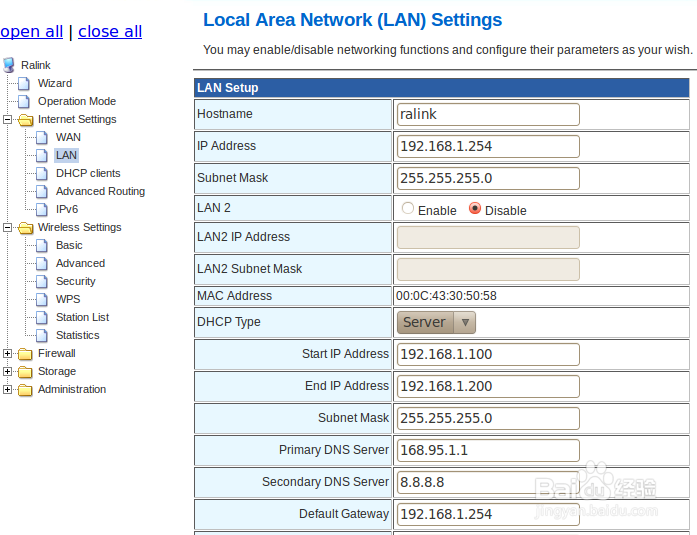This screenshot has height=535, width=697.
Task: Click the Storage folder label
Action: [57, 371]
